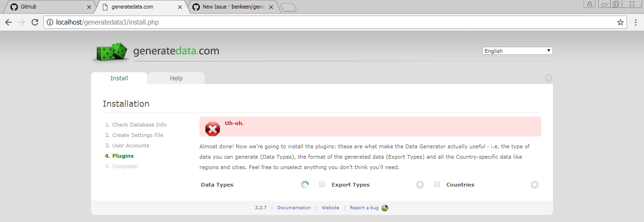The width and height of the screenshot is (644, 222).
Task: Click the Data Types loading spinner
Action: click(305, 185)
